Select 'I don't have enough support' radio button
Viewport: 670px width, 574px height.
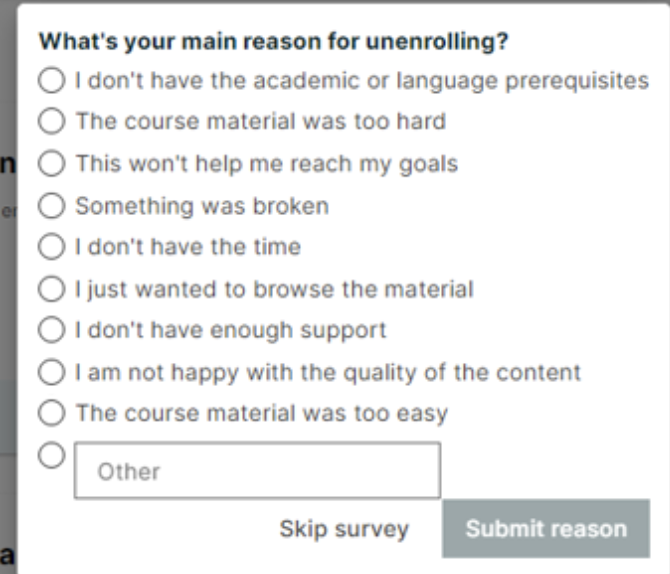pyautogui.click(x=52, y=330)
